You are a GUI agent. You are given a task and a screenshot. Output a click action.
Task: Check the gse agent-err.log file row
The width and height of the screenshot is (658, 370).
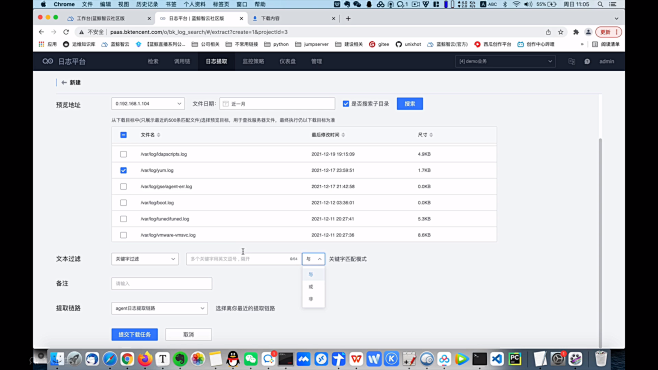pyautogui.click(x=123, y=187)
